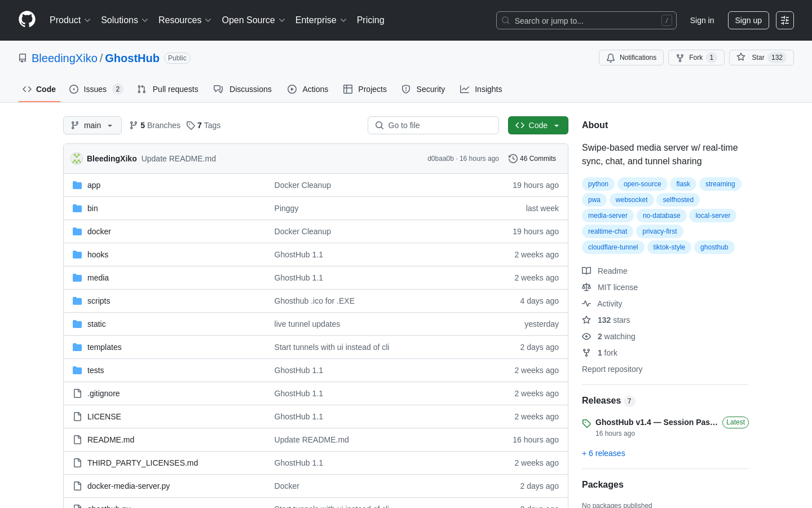The height and width of the screenshot is (508, 812).
Task: Click the Pricing link
Action: (x=370, y=20)
